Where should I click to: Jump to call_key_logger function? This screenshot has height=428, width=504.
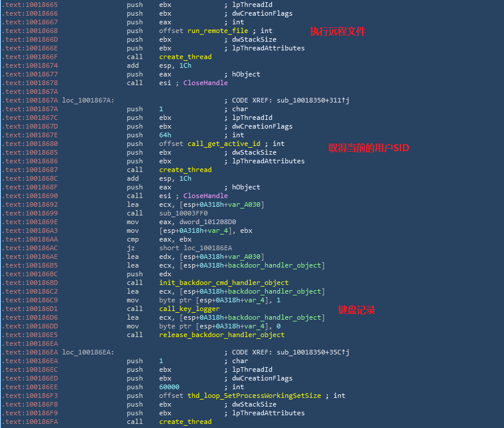coord(189,309)
